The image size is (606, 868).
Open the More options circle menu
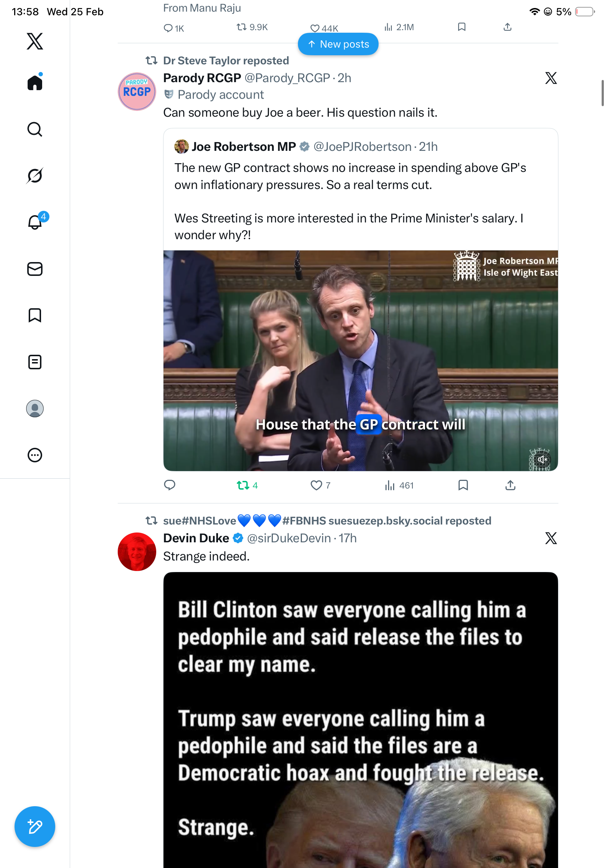click(x=35, y=455)
